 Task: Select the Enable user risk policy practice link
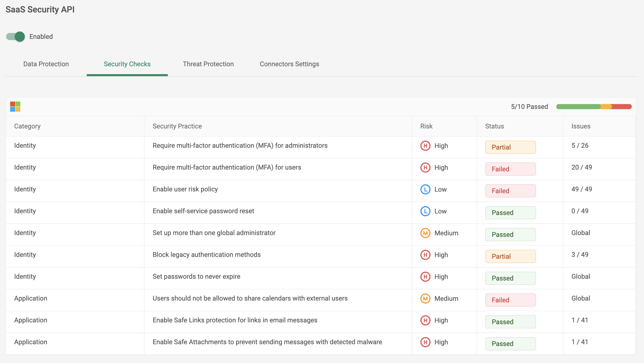185,189
